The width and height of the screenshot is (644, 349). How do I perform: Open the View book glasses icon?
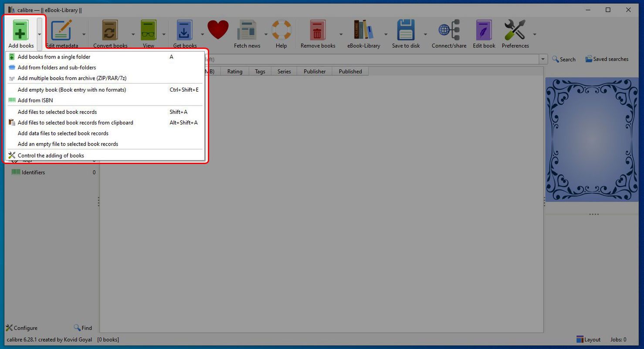149,31
